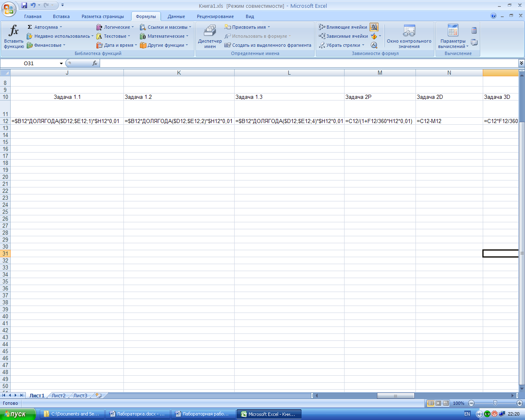525x420 pixels.
Task: Expand error checking dropdown arrow
Action: coord(380,36)
